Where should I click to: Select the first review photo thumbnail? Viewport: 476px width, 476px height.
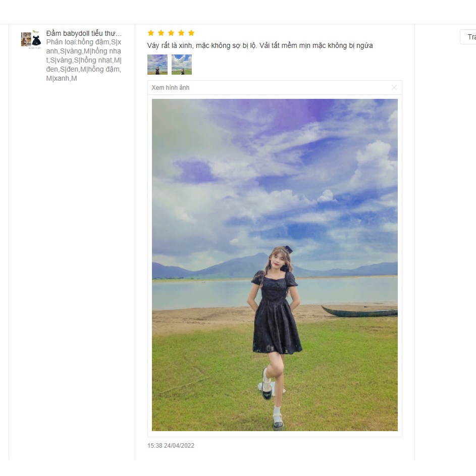point(157,64)
